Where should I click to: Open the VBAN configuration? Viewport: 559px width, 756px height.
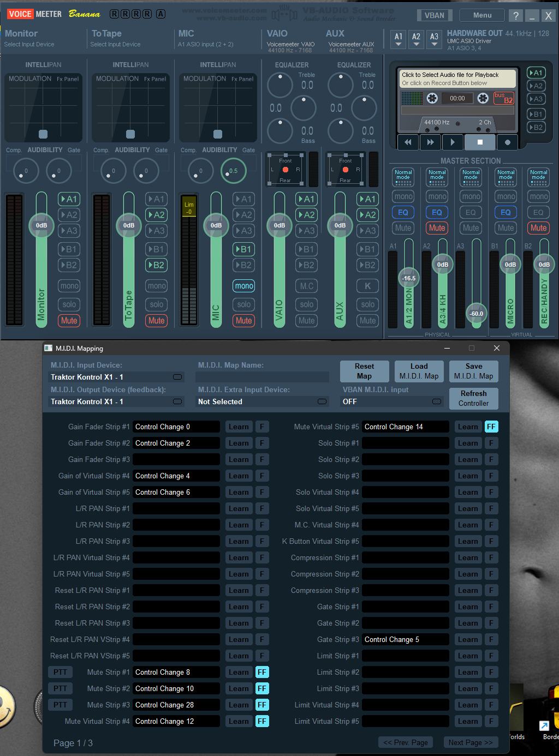pyautogui.click(x=435, y=15)
